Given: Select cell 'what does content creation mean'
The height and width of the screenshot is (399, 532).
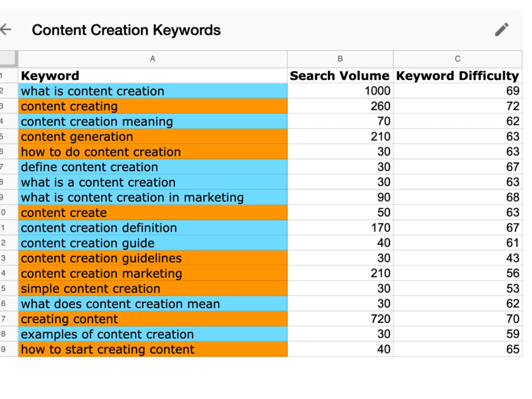Looking at the screenshot, I should (153, 304).
